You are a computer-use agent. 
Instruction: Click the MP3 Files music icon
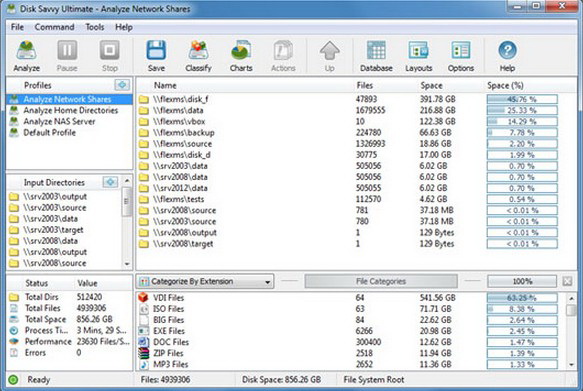point(143,364)
